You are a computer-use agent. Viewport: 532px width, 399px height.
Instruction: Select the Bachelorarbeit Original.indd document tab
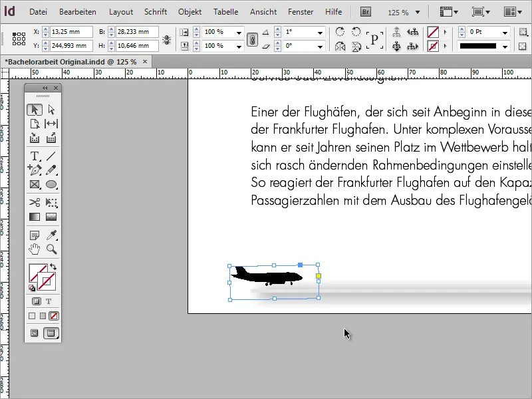(70, 62)
